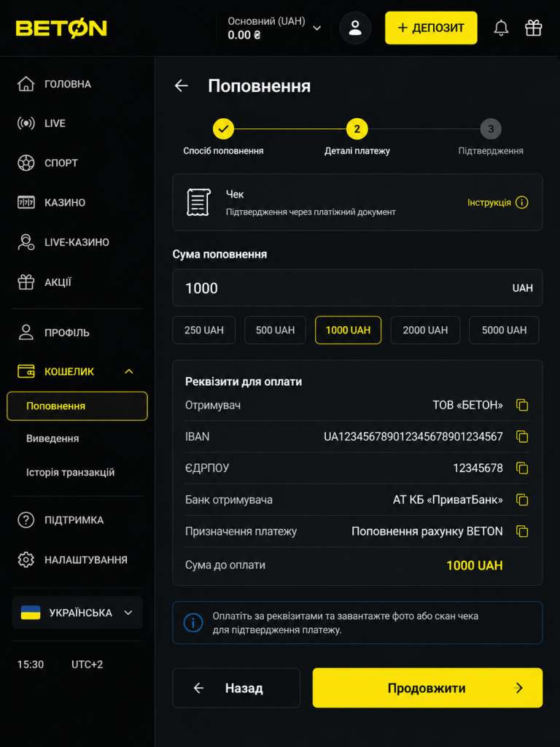Click the wallet КОШЕЛИК icon

26,371
